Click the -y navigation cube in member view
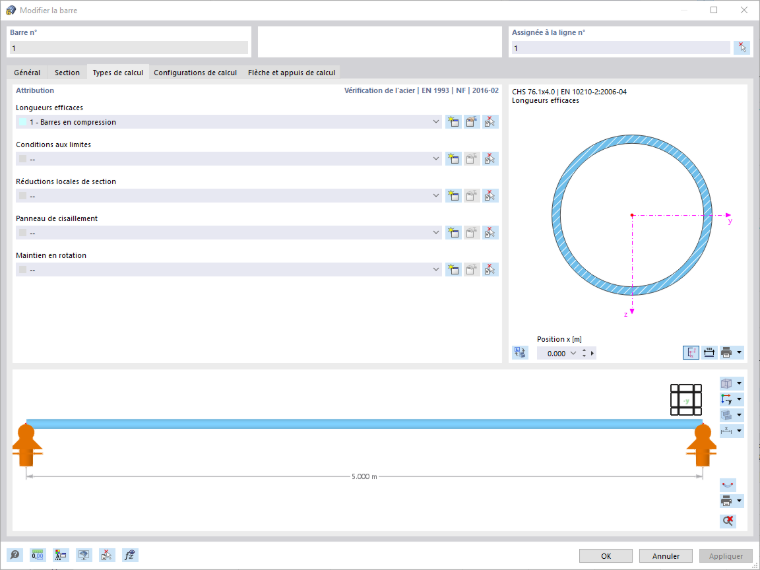 (686, 400)
